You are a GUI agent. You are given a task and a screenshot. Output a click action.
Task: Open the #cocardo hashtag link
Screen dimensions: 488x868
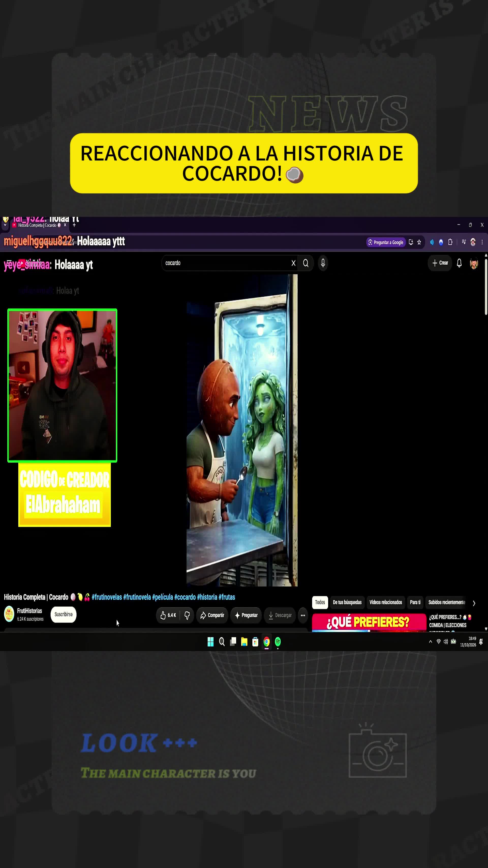pos(185,597)
